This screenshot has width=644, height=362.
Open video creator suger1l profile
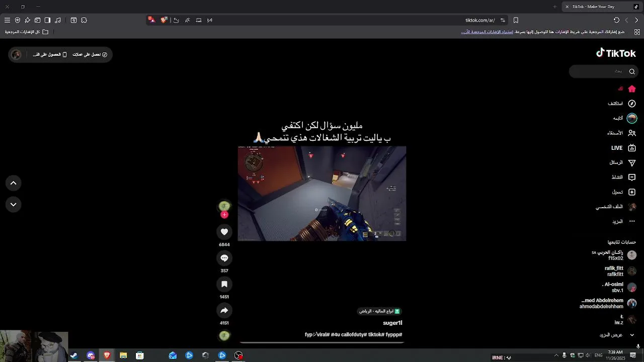393,323
